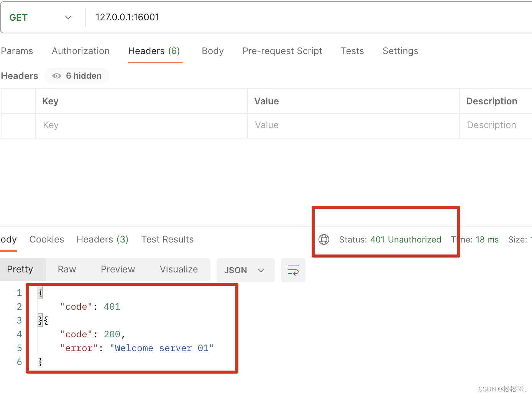Click the empty header Value field
The height and width of the screenshot is (396, 532).
coord(353,125)
